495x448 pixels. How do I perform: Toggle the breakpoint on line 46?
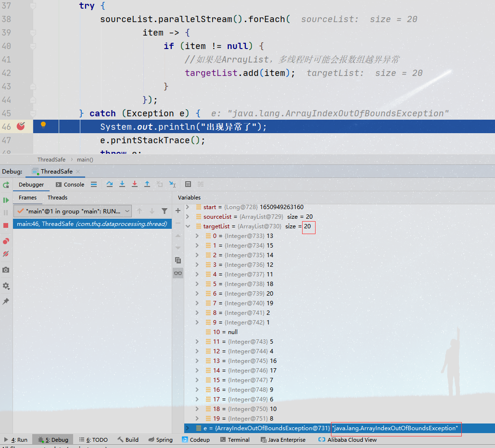(x=21, y=126)
